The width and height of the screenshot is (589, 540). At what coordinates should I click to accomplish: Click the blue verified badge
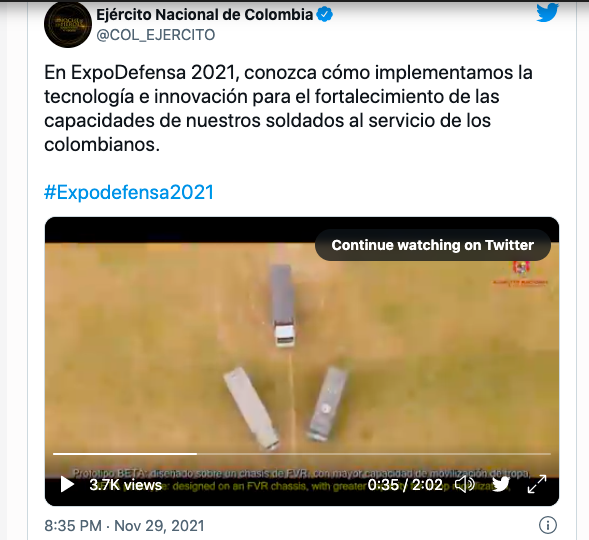(325, 15)
